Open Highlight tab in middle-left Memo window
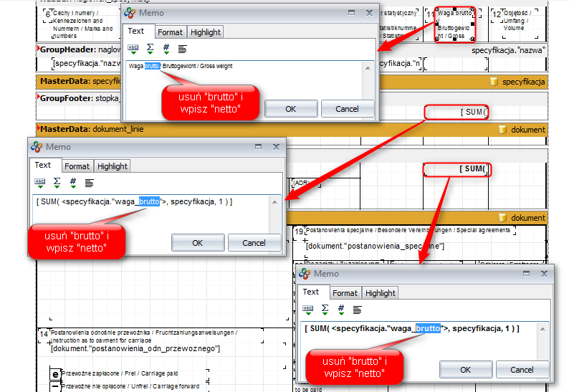This screenshot has width=569, height=392. pos(112,166)
